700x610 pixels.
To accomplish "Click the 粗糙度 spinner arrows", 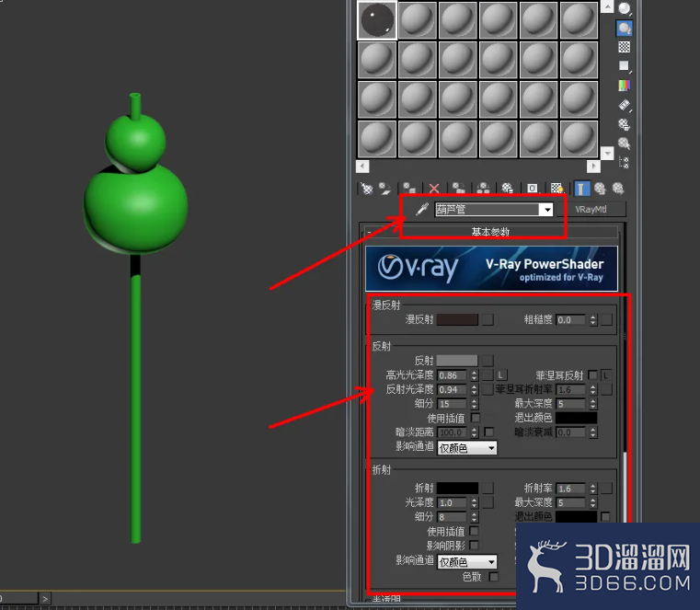I will tap(593, 320).
